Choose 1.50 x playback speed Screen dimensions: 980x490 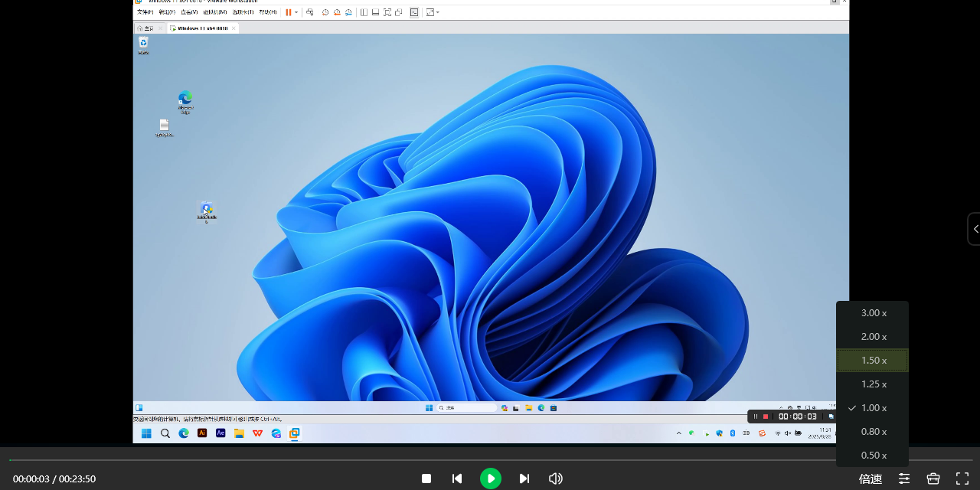pyautogui.click(x=872, y=361)
